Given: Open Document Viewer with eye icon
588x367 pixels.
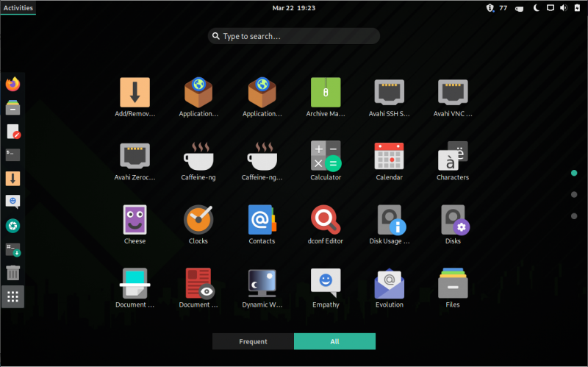Looking at the screenshot, I should [x=198, y=288].
